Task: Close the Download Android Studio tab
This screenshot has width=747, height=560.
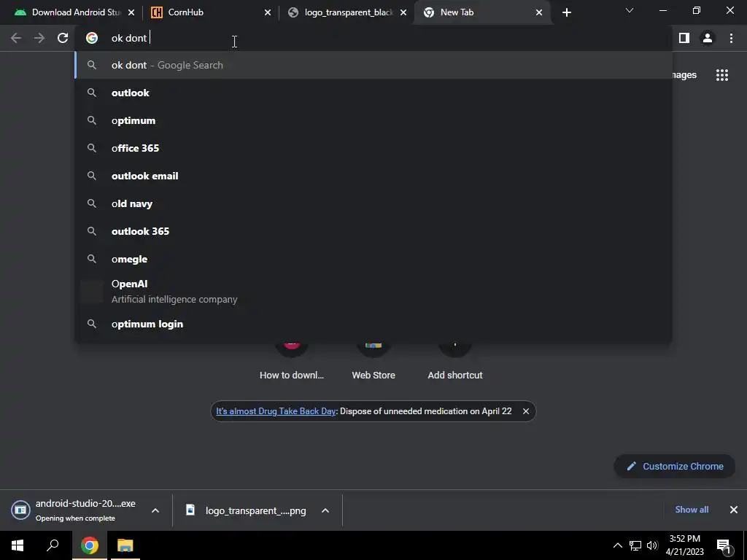Action: pyautogui.click(x=131, y=12)
